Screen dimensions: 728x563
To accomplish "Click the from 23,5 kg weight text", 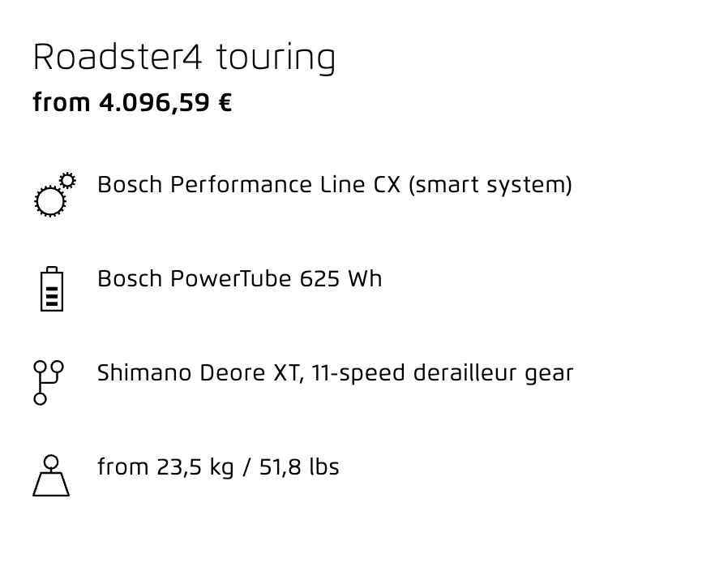I will tap(165, 466).
